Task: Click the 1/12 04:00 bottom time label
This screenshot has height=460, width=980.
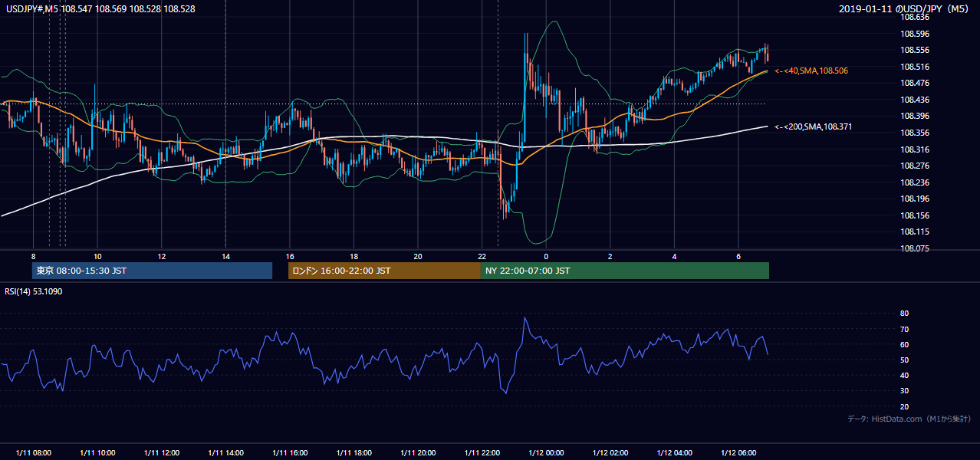Action: click(x=674, y=453)
